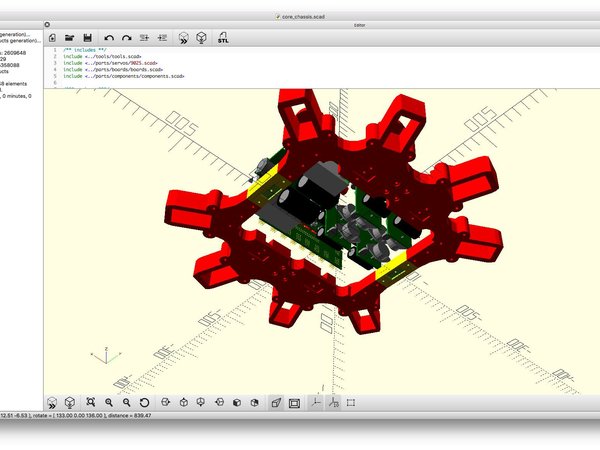Viewport: 600px width, 450px height.
Task: Indent the selected code lines
Action: (162, 37)
